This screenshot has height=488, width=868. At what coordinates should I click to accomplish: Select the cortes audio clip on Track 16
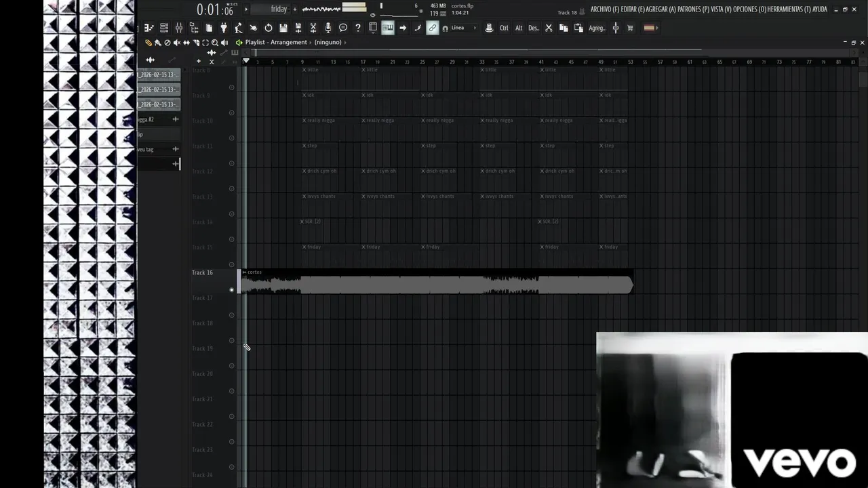[437, 282]
